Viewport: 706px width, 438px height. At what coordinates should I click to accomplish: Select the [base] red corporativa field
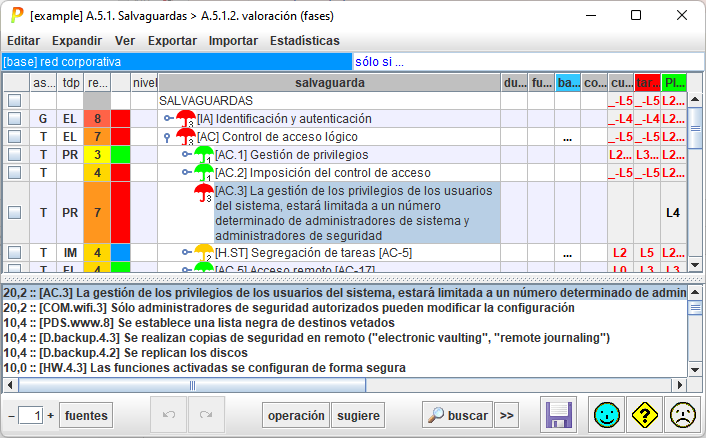(177, 62)
